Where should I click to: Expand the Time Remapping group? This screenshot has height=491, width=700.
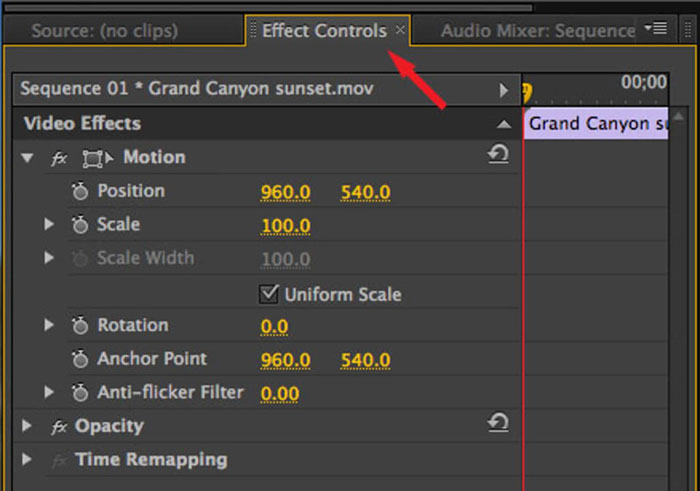tap(27, 460)
